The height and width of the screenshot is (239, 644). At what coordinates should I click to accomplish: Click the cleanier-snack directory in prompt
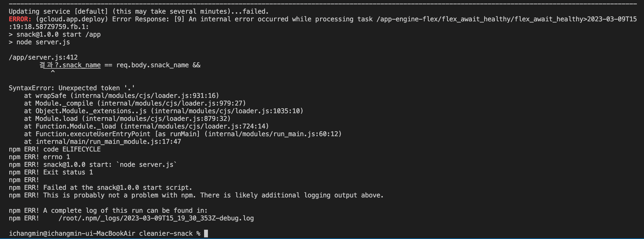coord(166,234)
